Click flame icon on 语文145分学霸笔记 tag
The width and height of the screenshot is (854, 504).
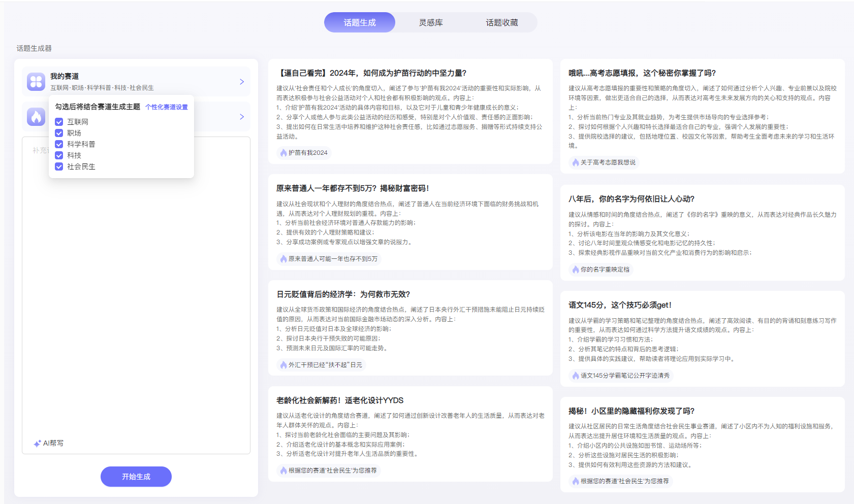tap(576, 376)
